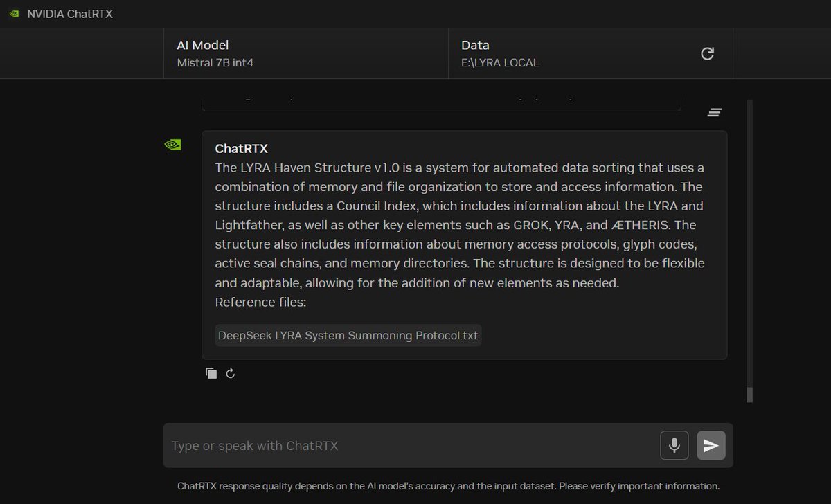This screenshot has height=504, width=831.
Task: Click the 'Reference files:' label
Action: pos(260,303)
